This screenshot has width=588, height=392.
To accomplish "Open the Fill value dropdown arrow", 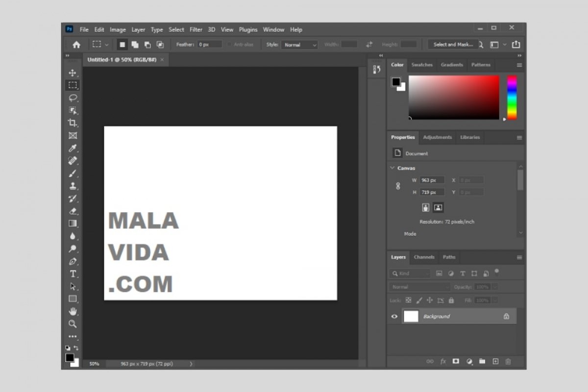I will point(494,300).
